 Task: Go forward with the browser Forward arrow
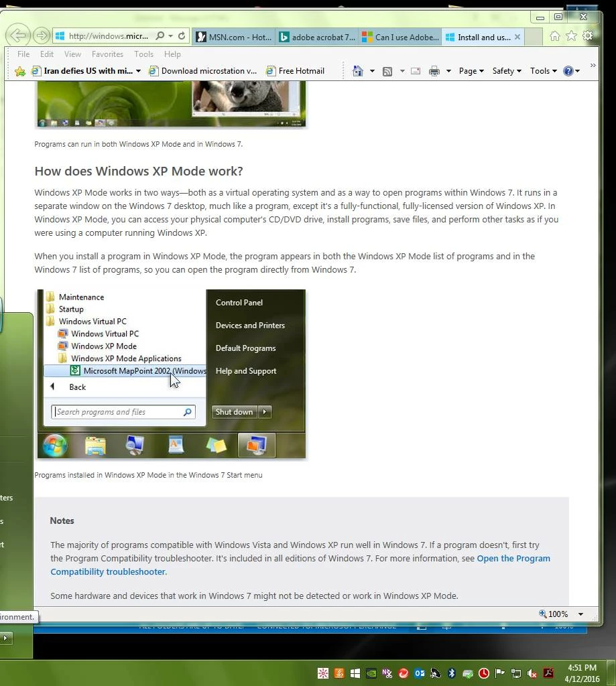pyautogui.click(x=42, y=36)
